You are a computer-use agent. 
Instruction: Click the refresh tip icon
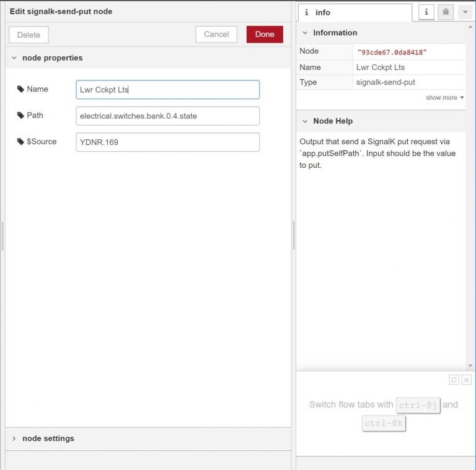click(x=454, y=380)
